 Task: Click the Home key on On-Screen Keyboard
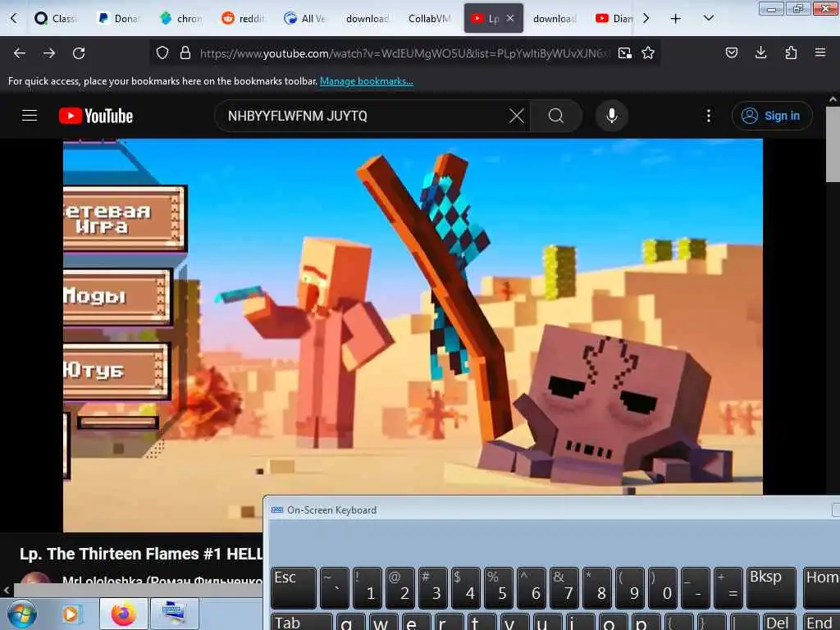821,587
